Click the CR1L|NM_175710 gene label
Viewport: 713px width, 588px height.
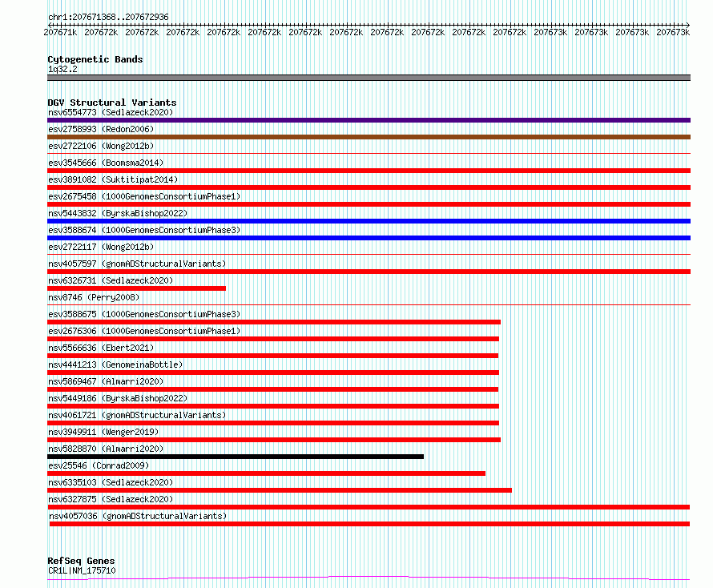82,570
